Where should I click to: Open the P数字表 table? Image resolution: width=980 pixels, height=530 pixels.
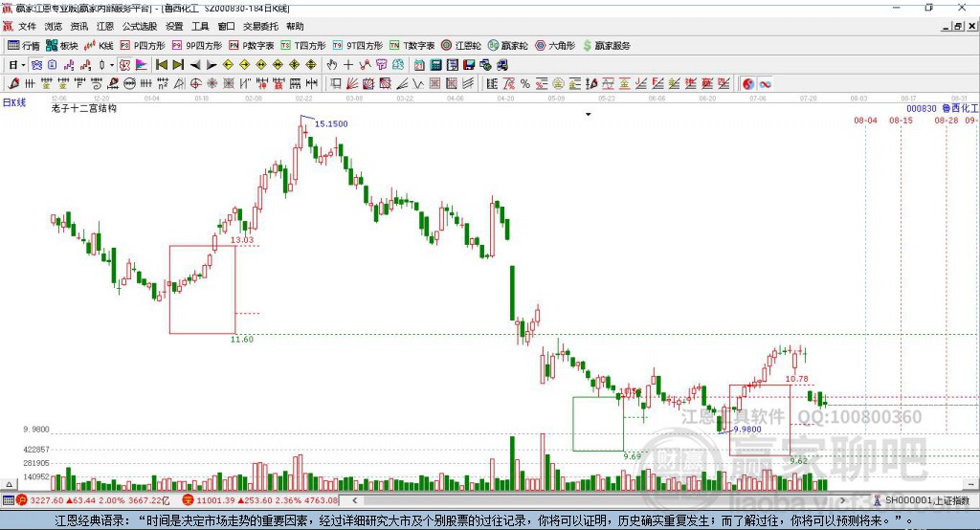(252, 46)
